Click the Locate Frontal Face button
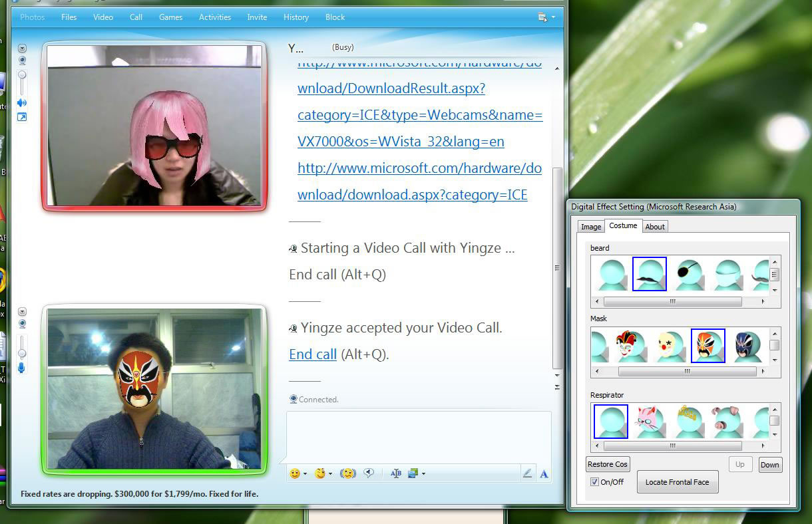 (x=677, y=482)
